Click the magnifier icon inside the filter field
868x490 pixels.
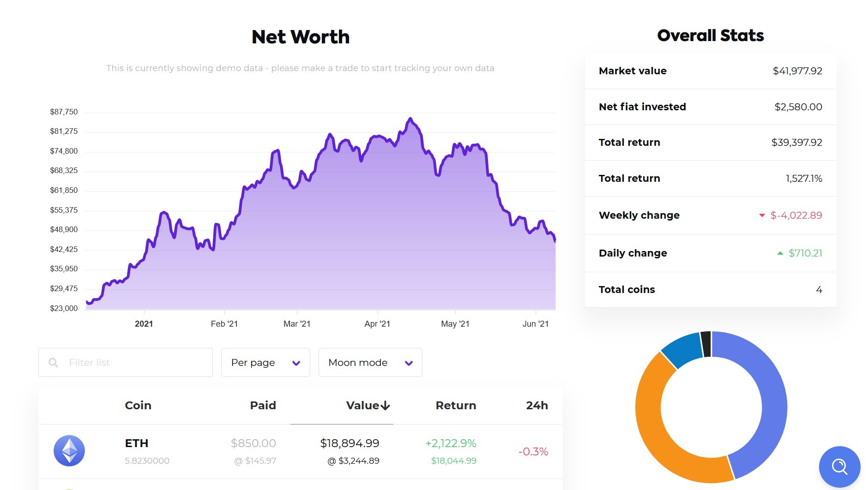(x=54, y=363)
